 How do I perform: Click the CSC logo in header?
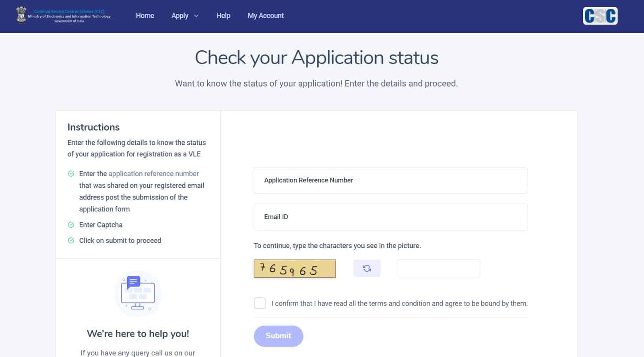(600, 16)
